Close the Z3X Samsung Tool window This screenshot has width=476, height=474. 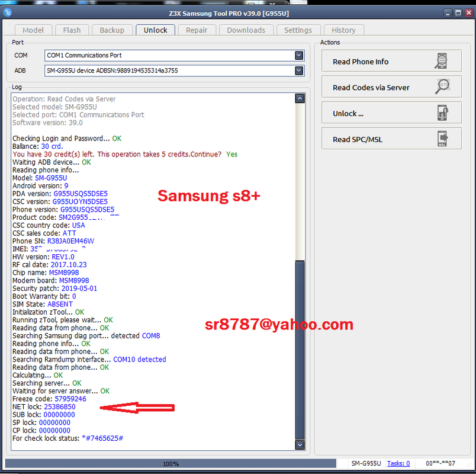(x=469, y=13)
